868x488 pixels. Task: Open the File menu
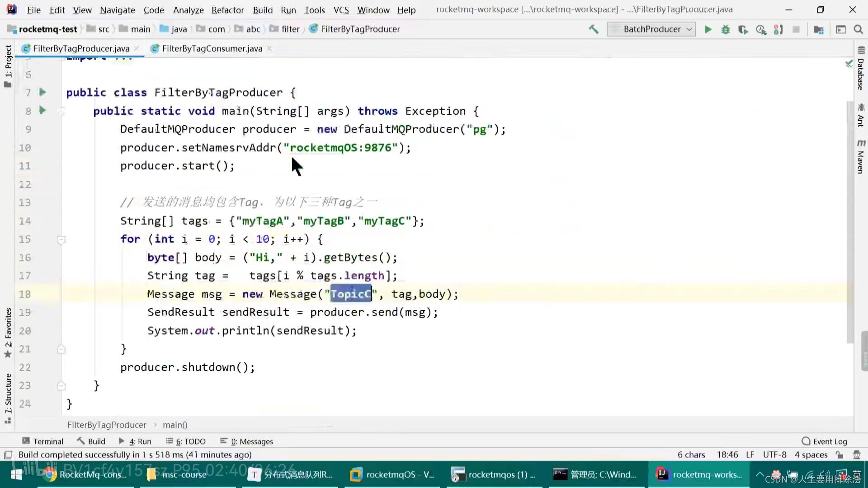click(x=33, y=10)
